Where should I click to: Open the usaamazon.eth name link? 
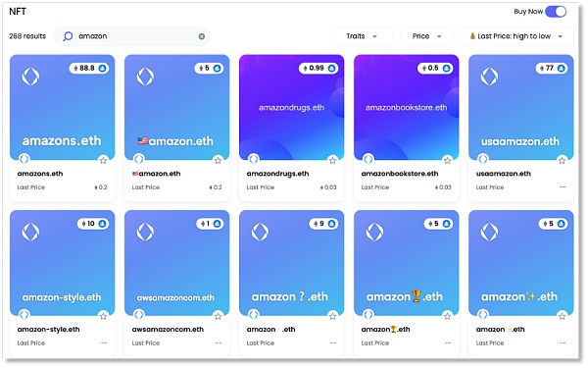504,174
